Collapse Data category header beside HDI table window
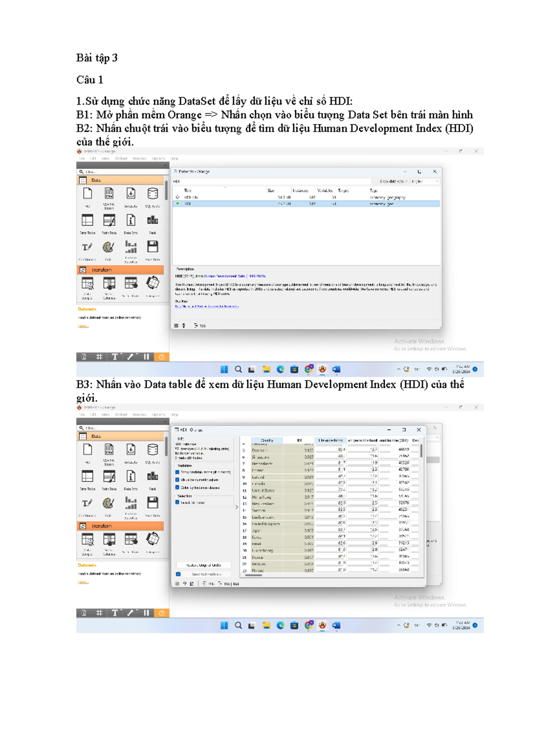Image resolution: width=535 pixels, height=756 pixels. [120, 436]
